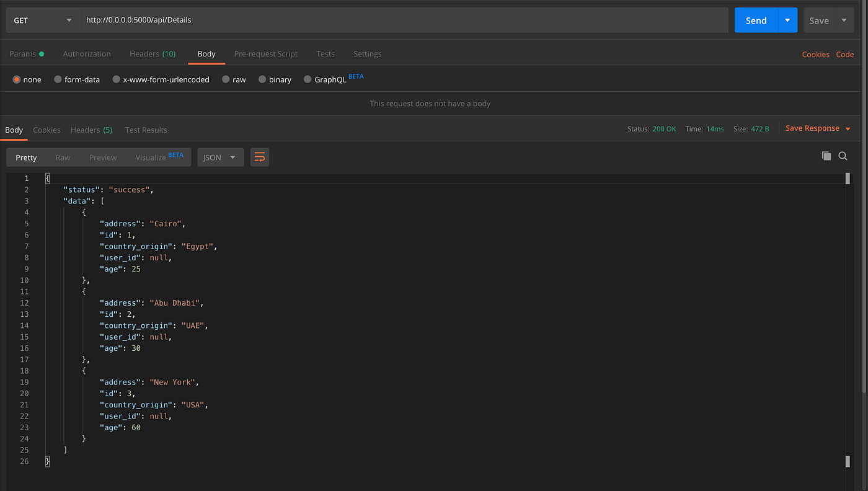Switch to the Authorization tab
The image size is (868, 491).
[x=87, y=54]
